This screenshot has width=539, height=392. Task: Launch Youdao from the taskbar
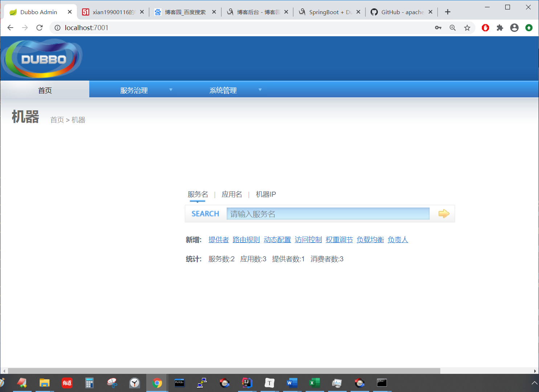point(67,383)
